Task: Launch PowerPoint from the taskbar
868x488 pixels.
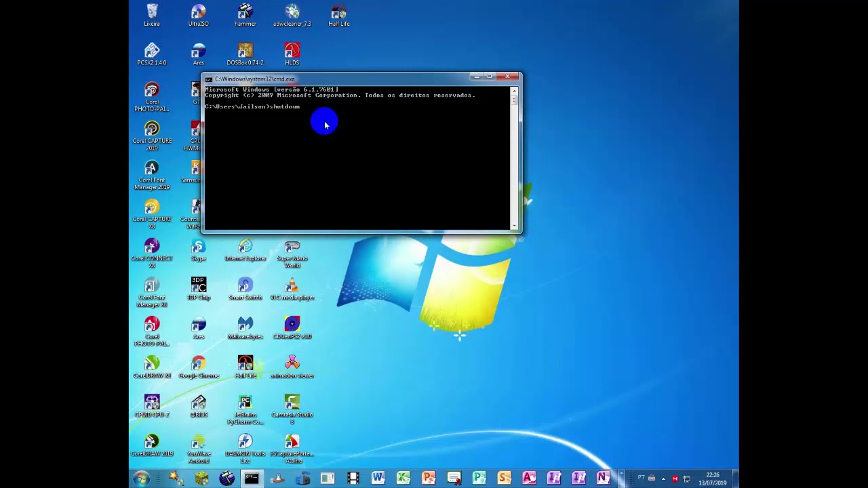Action: 429,479
